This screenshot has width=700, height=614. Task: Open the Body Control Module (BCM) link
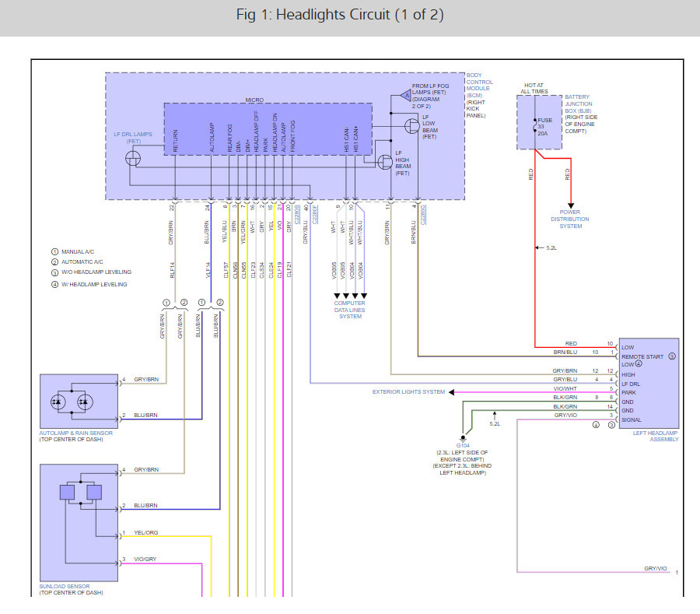(x=479, y=86)
